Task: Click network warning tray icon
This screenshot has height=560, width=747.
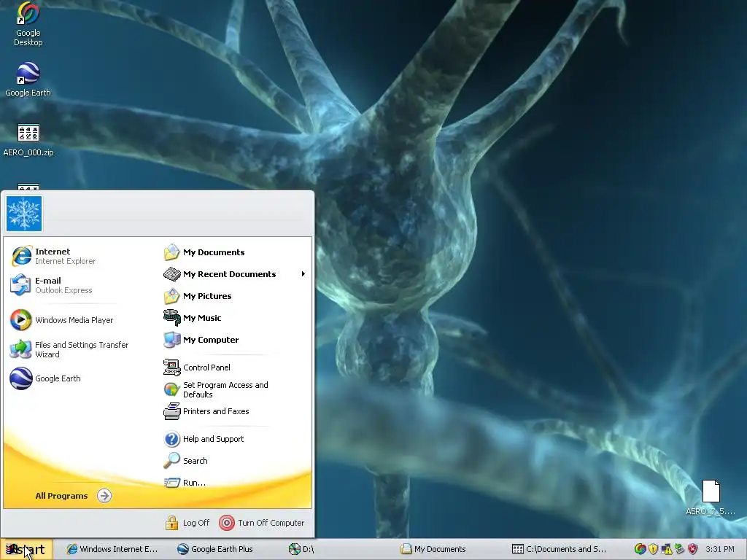Action: click(x=666, y=549)
